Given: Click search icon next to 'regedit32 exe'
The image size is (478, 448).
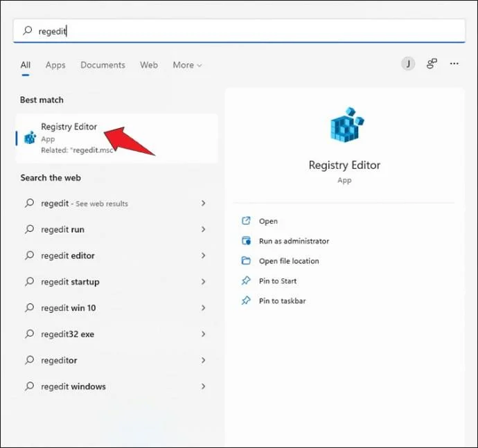Looking at the screenshot, I should tap(29, 334).
